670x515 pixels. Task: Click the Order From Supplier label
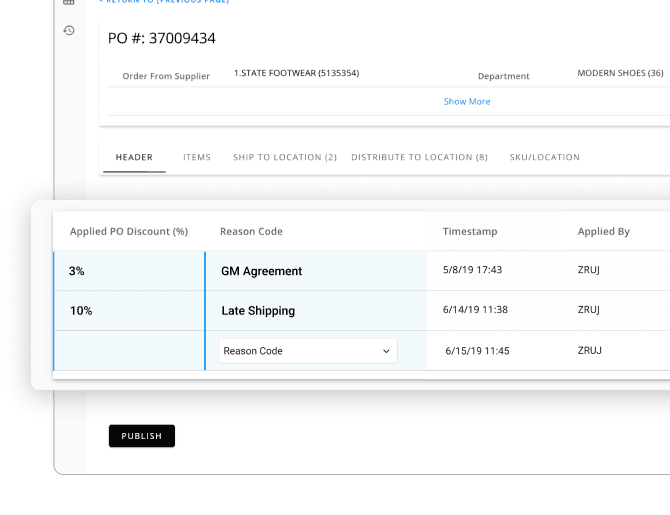[166, 76]
